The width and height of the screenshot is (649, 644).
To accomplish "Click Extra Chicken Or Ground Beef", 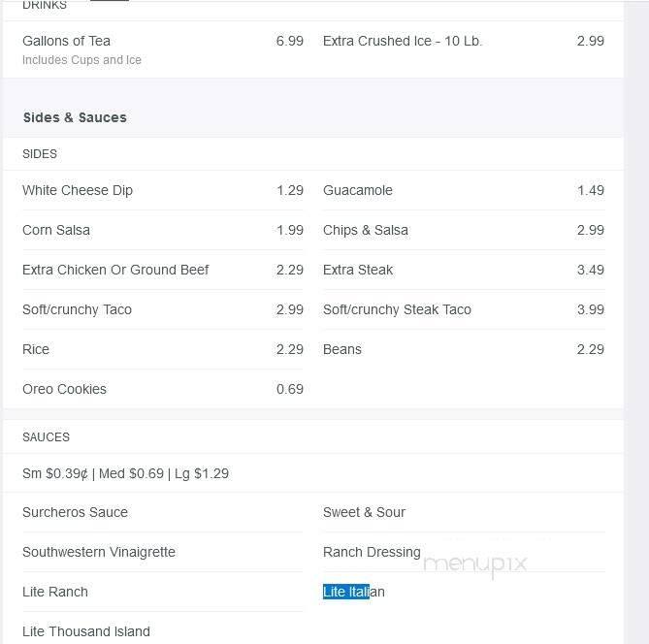I will click(115, 270).
